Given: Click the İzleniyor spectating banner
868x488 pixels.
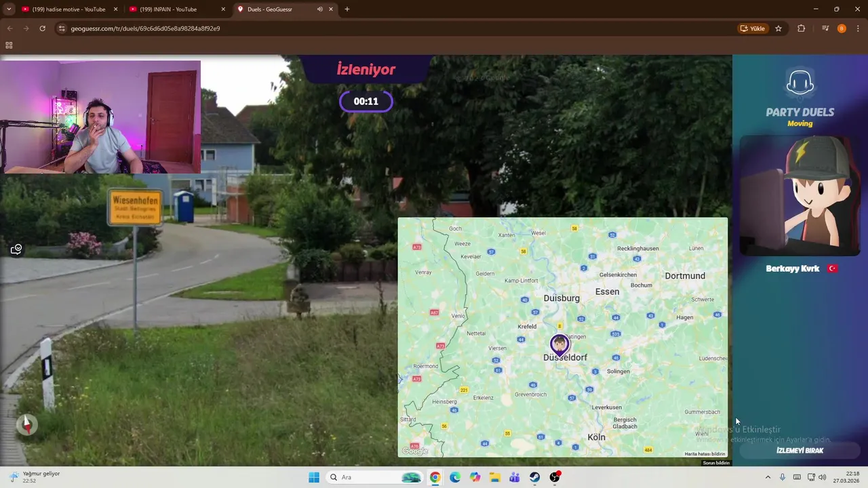Looking at the screenshot, I should click(x=366, y=69).
